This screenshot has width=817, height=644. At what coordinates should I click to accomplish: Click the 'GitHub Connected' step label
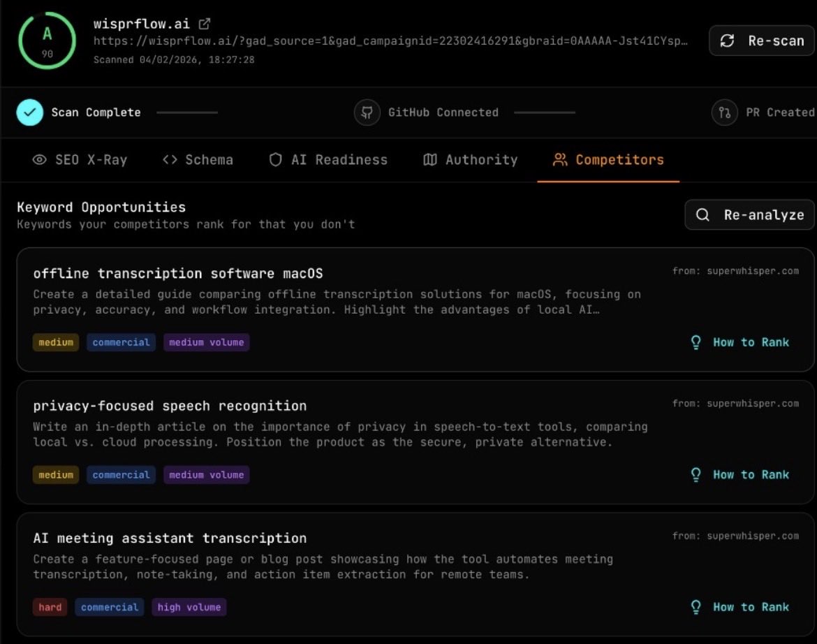point(443,112)
